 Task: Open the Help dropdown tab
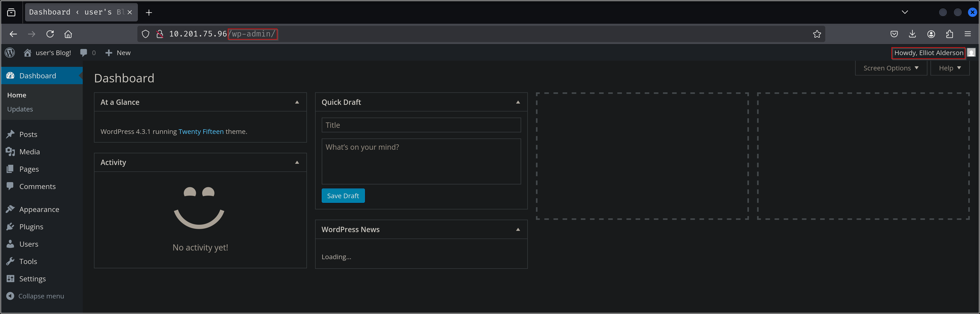[950, 68]
